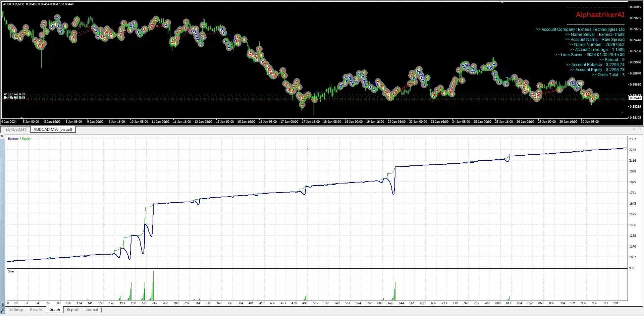644x316 pixels.
Task: Click the 0.88105 level on price scale
Action: (635, 118)
